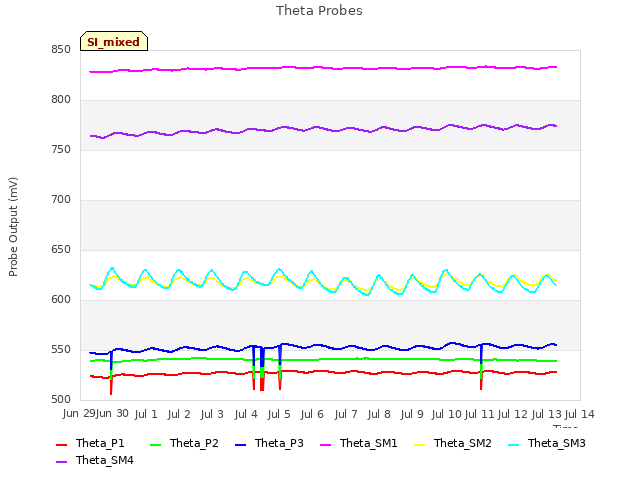Viewport: 640px width, 480px height.
Task: Select the Theta_P3 legend label
Action: click(279, 443)
